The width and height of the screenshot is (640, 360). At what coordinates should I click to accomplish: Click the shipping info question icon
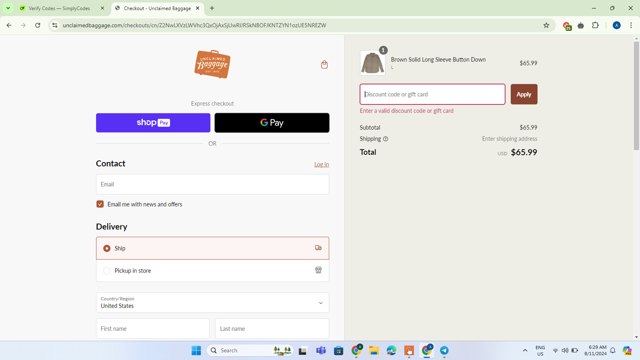[x=385, y=139]
